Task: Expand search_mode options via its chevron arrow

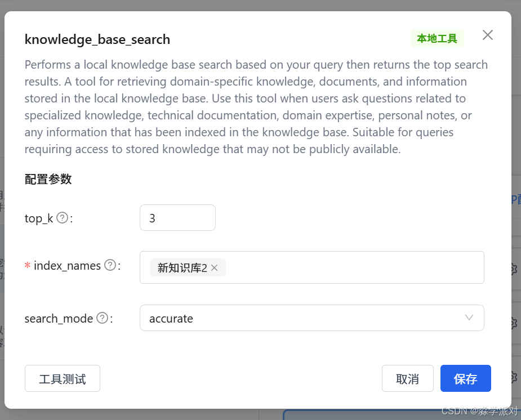Action: pyautogui.click(x=469, y=318)
